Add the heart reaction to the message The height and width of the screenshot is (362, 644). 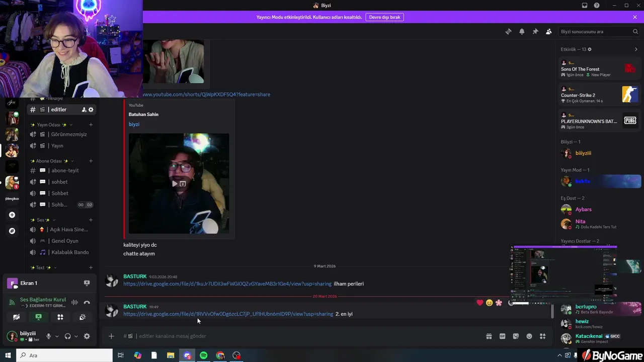tap(479, 303)
